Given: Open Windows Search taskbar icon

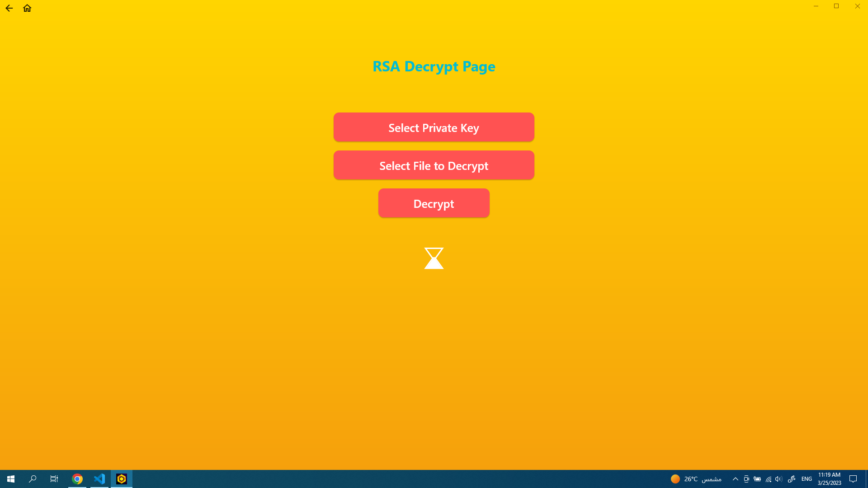Looking at the screenshot, I should (32, 479).
